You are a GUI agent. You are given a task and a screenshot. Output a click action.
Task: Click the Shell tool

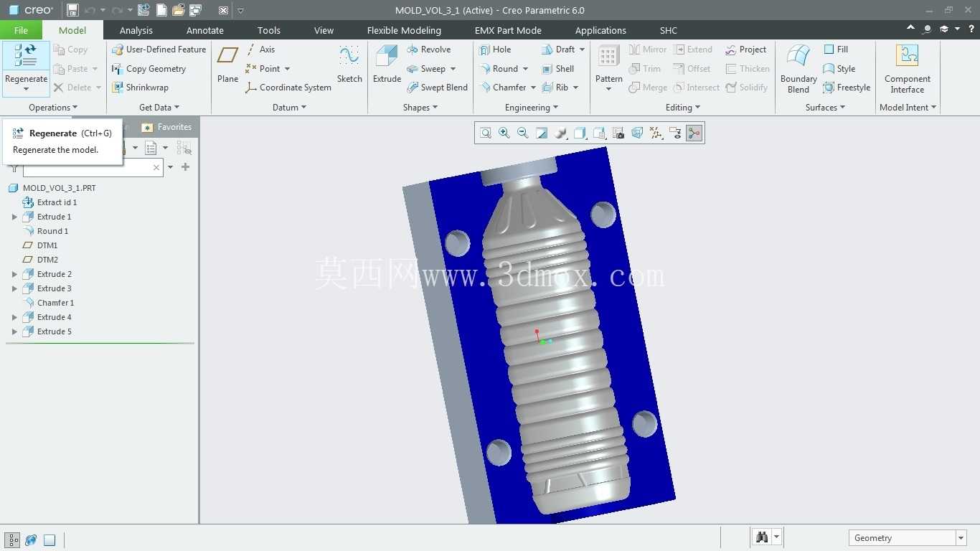pos(558,69)
